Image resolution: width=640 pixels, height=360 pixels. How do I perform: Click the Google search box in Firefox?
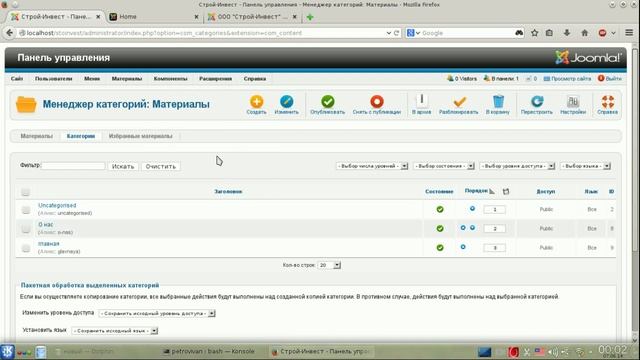coord(467,33)
